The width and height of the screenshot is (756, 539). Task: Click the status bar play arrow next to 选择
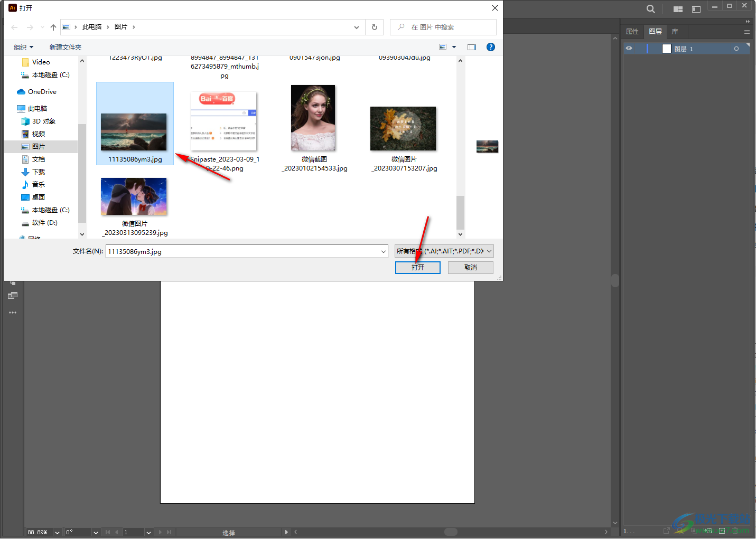tap(286, 532)
